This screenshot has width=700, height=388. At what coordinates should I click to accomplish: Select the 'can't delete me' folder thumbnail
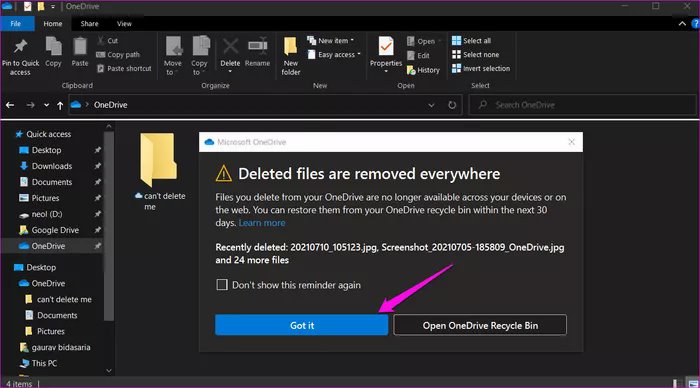pyautogui.click(x=158, y=160)
